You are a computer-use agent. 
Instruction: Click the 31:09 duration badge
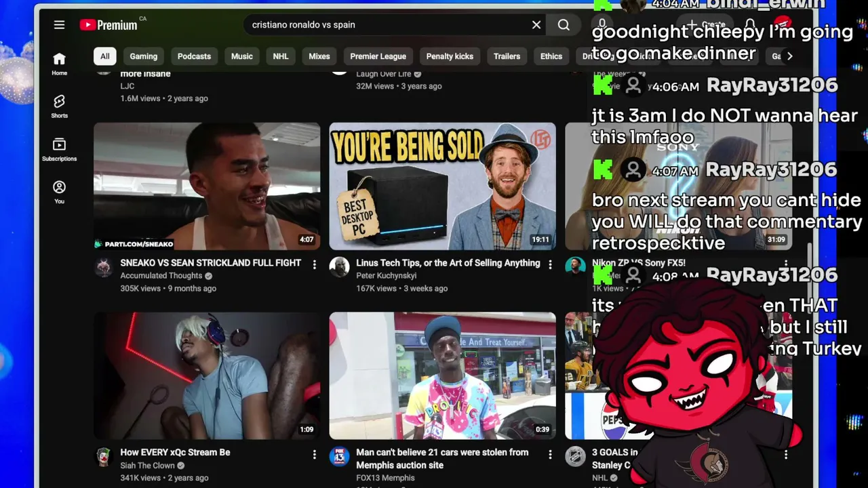pos(776,240)
